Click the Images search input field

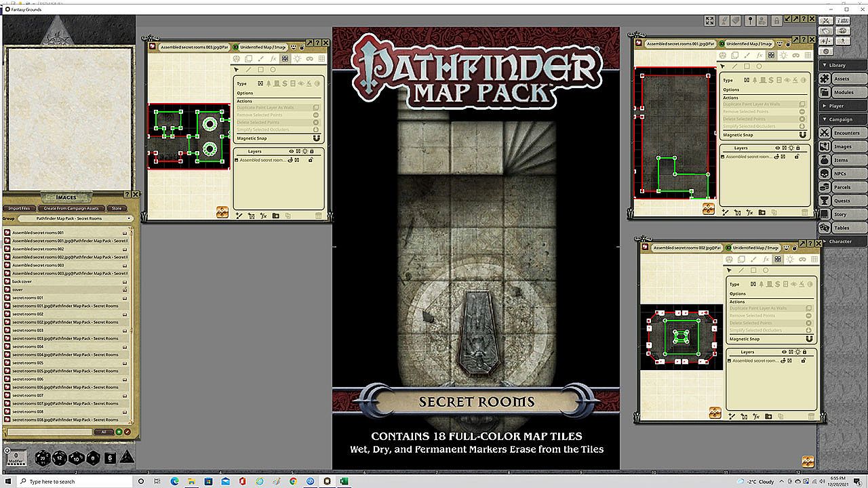[49, 432]
